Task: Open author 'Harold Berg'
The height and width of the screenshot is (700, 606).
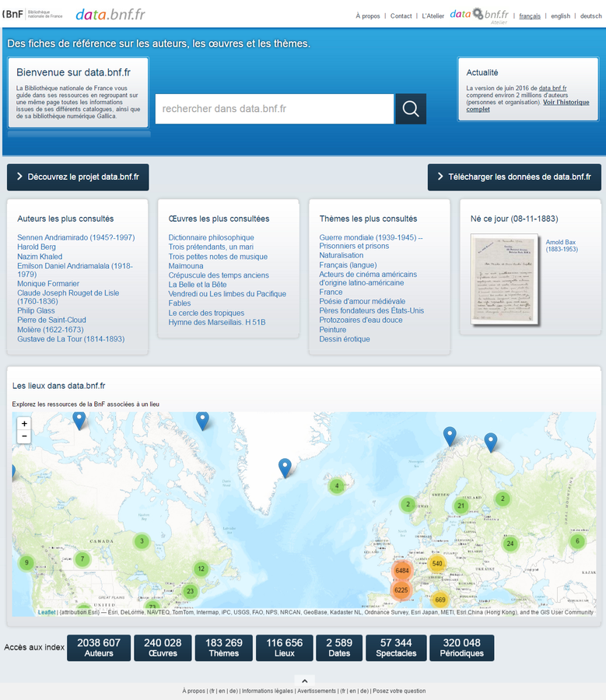Action: 37,247
